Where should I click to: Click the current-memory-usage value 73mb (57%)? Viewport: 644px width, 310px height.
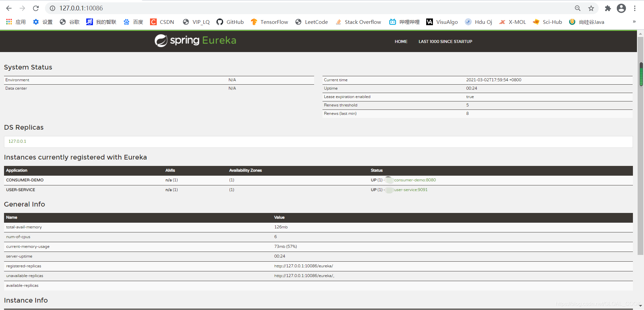click(286, 247)
